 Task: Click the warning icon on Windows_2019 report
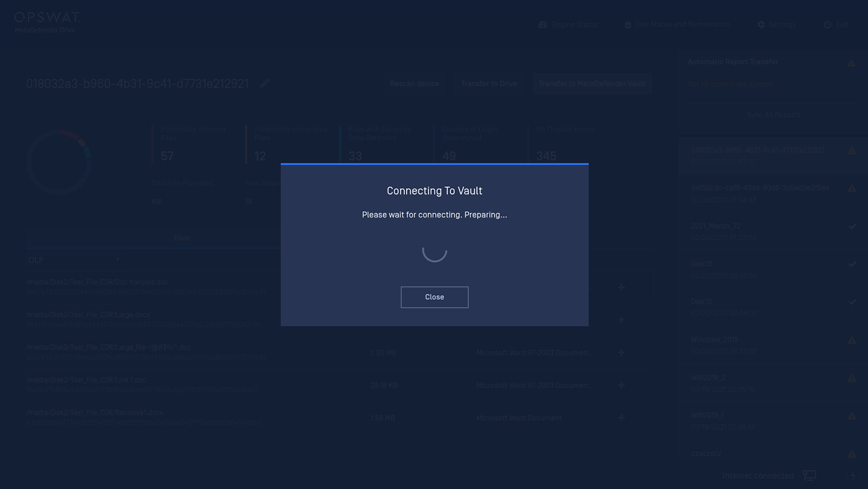pyautogui.click(x=851, y=340)
